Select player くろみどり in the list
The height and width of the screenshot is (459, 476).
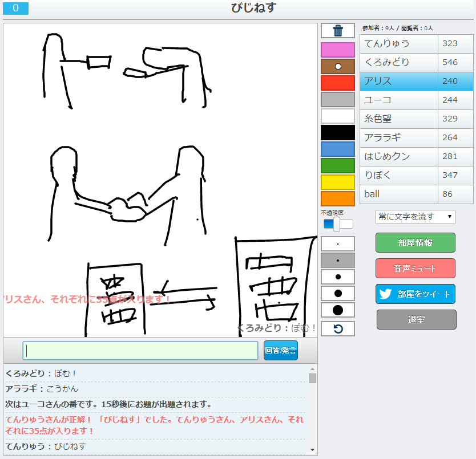[417, 63]
